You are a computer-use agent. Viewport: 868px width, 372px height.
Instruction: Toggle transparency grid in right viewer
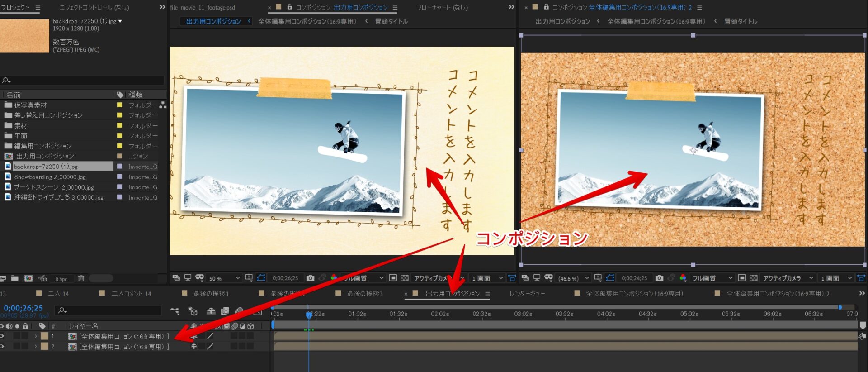tap(754, 278)
